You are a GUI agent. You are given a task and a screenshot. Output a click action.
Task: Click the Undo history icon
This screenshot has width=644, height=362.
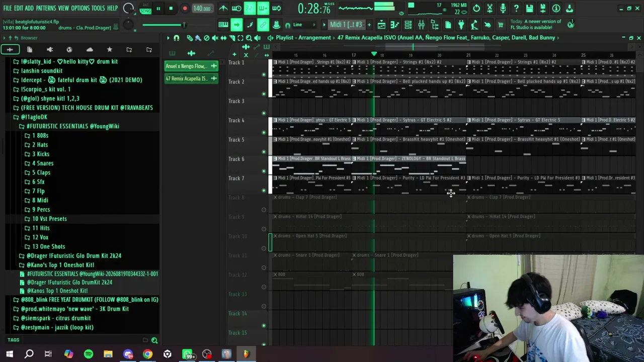click(476, 8)
